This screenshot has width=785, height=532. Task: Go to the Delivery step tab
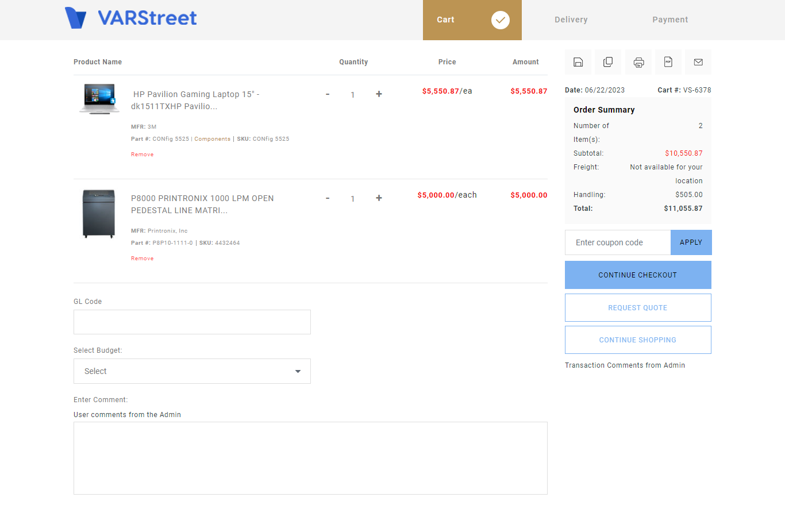tap(571, 20)
